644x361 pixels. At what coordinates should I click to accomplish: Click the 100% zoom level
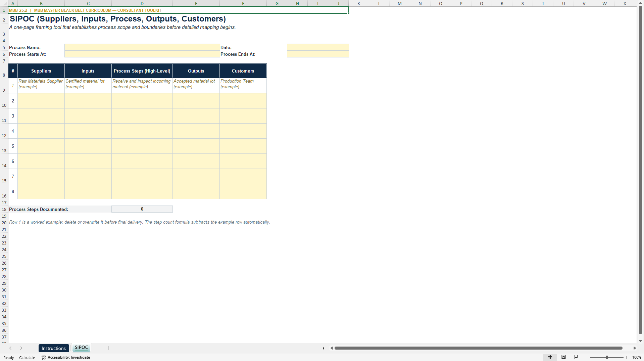click(637, 357)
